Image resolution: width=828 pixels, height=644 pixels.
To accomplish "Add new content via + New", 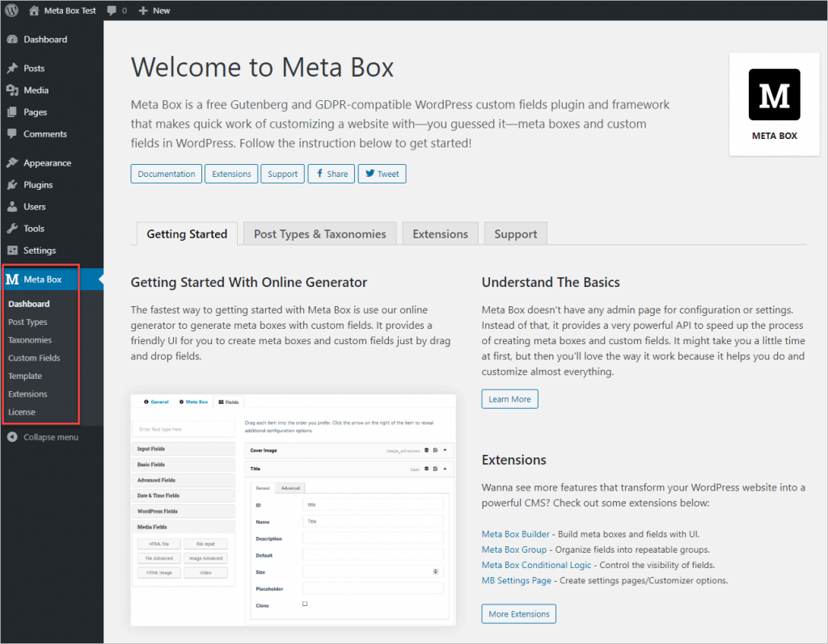I will [x=154, y=11].
